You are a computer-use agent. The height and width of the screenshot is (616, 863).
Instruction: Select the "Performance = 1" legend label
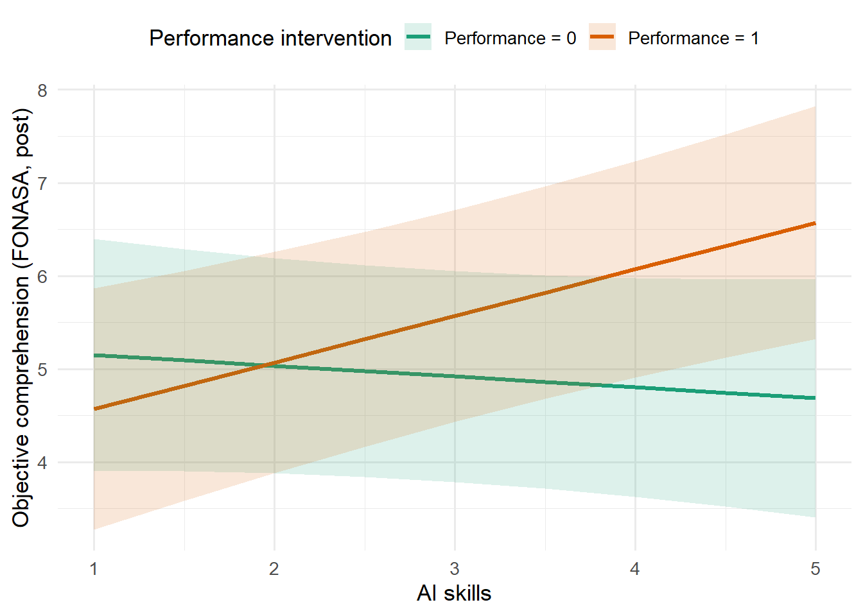pos(693,38)
